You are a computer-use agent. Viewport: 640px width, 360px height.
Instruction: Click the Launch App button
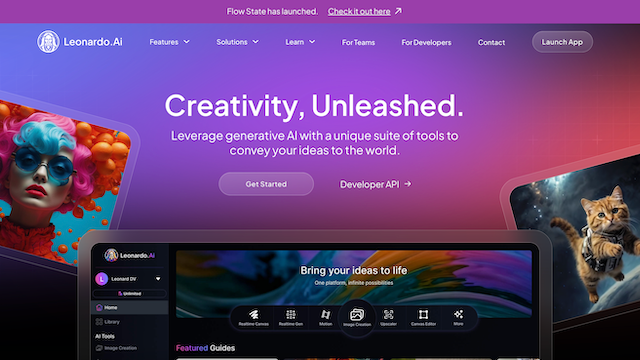[562, 42]
